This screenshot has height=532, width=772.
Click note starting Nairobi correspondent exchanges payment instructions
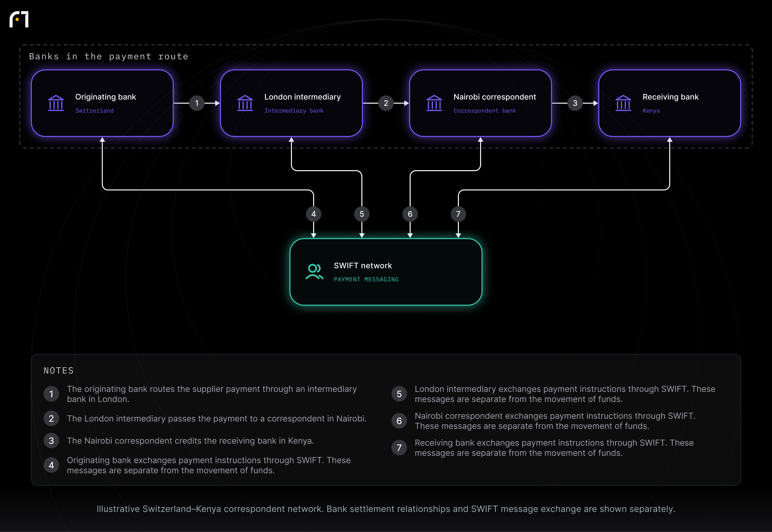tap(555, 421)
